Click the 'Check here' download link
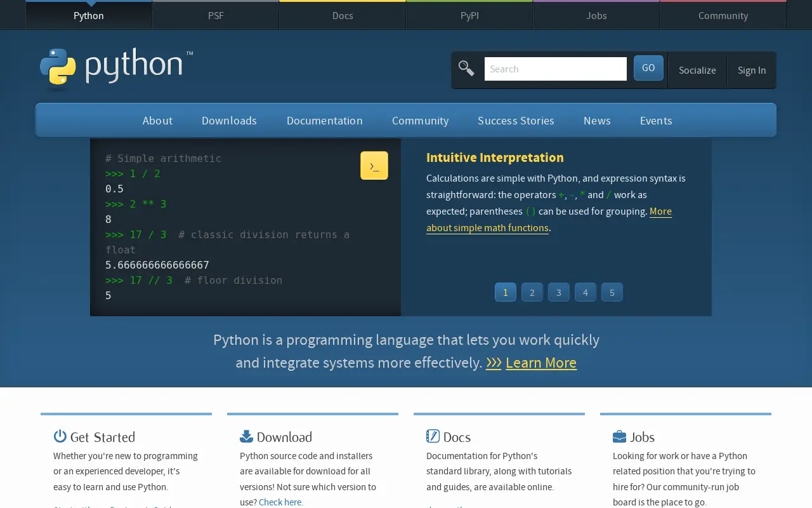Image resolution: width=812 pixels, height=508 pixels. click(x=280, y=502)
